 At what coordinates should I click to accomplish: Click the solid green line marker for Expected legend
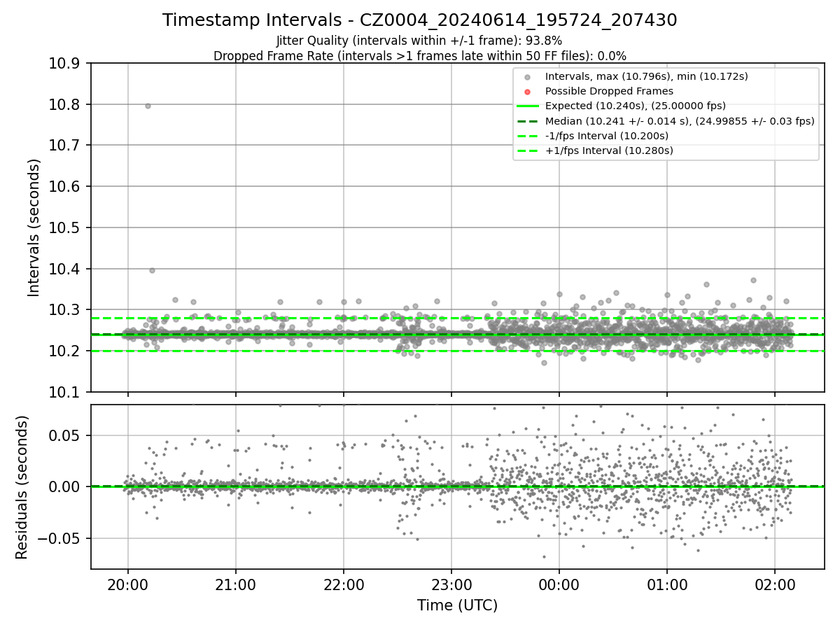[527, 106]
